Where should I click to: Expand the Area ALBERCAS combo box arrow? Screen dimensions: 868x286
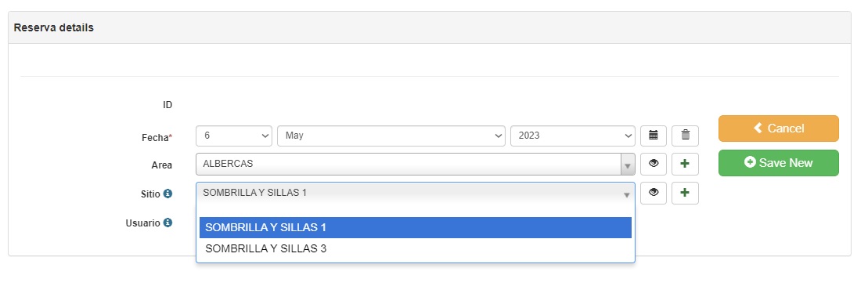pos(627,165)
